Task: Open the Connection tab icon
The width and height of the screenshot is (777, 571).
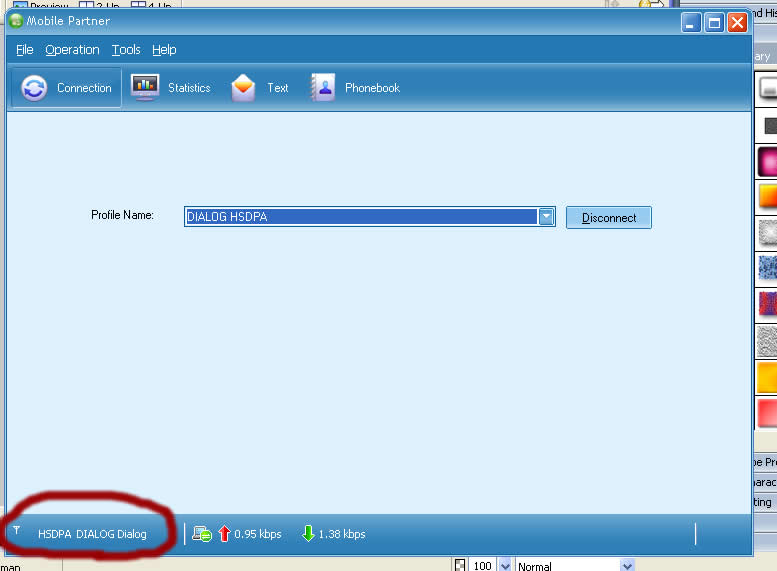Action: pyautogui.click(x=34, y=88)
